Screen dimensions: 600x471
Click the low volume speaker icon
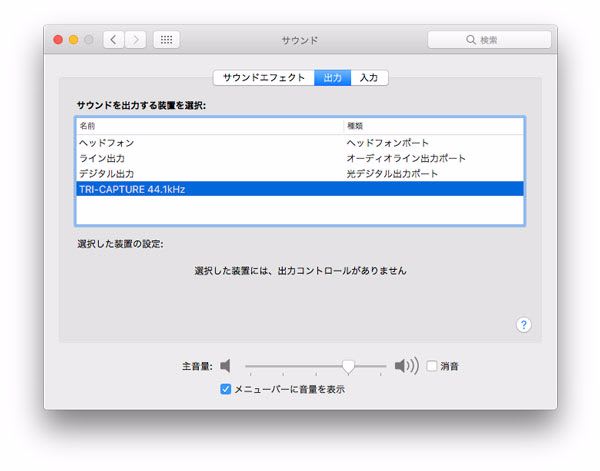pos(225,366)
